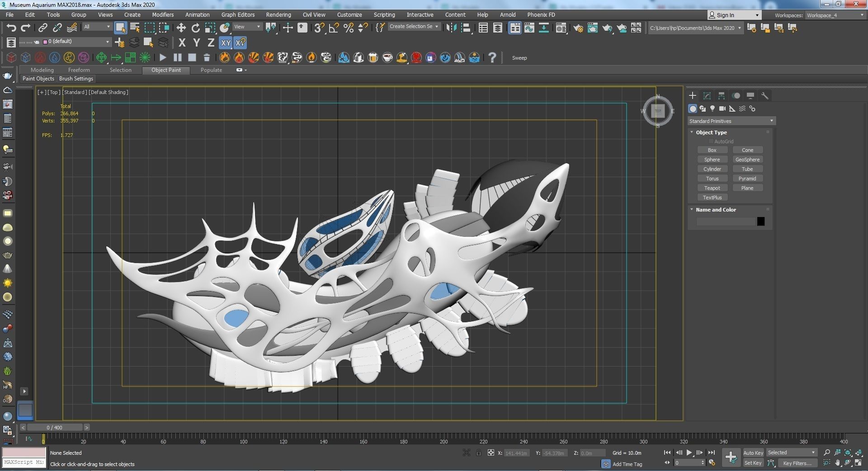The image size is (868, 471).
Task: Click the Phoenix FD Fire preset icon
Action: (x=225, y=57)
